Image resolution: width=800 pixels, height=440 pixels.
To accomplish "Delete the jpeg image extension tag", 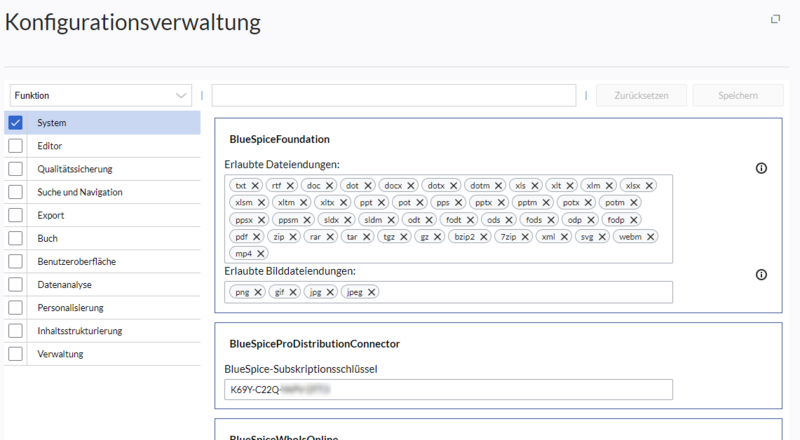I will tap(371, 292).
